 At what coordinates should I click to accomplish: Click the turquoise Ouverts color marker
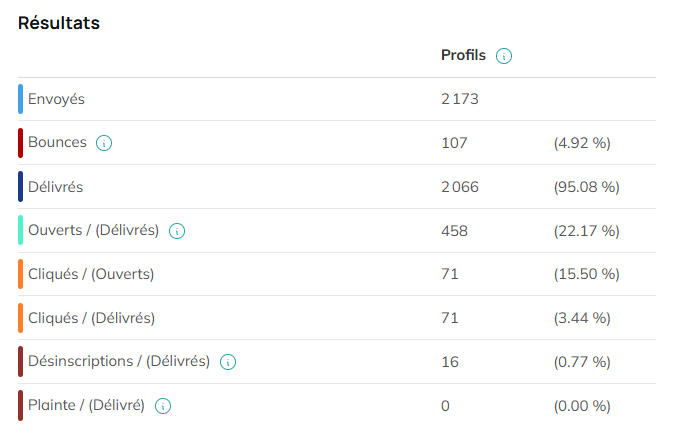[x=20, y=230]
